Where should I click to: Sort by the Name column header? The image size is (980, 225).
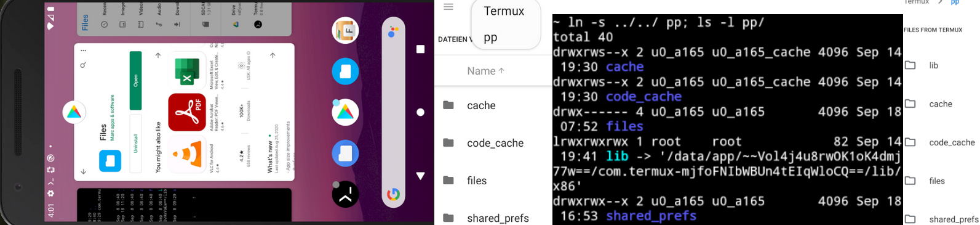(x=485, y=71)
